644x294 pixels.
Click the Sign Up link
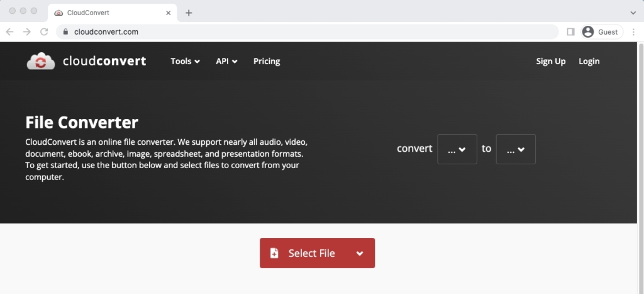(x=551, y=61)
